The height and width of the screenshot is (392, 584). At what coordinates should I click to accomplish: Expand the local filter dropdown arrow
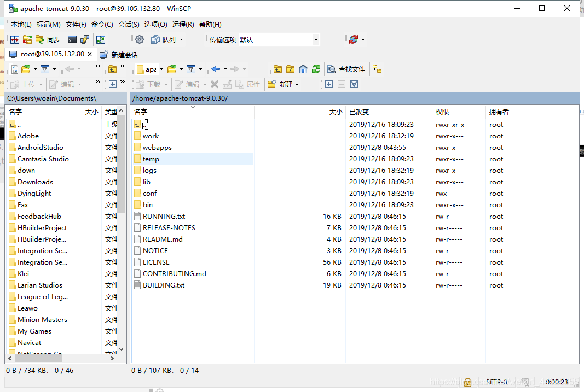point(54,69)
